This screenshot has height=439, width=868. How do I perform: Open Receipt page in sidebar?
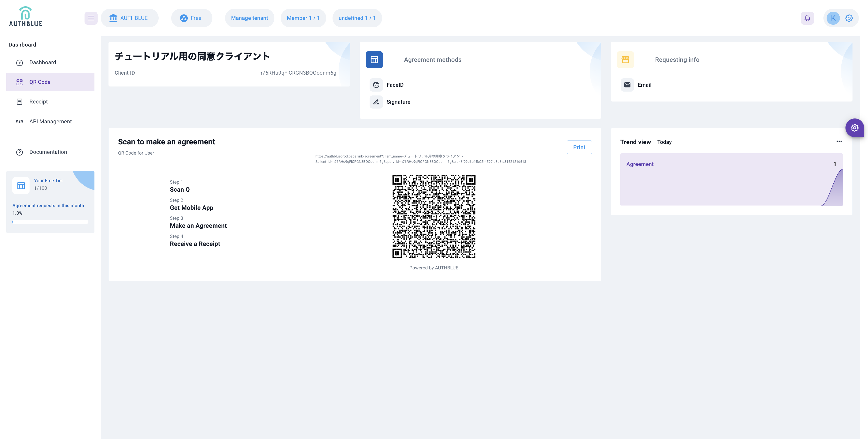(50, 102)
